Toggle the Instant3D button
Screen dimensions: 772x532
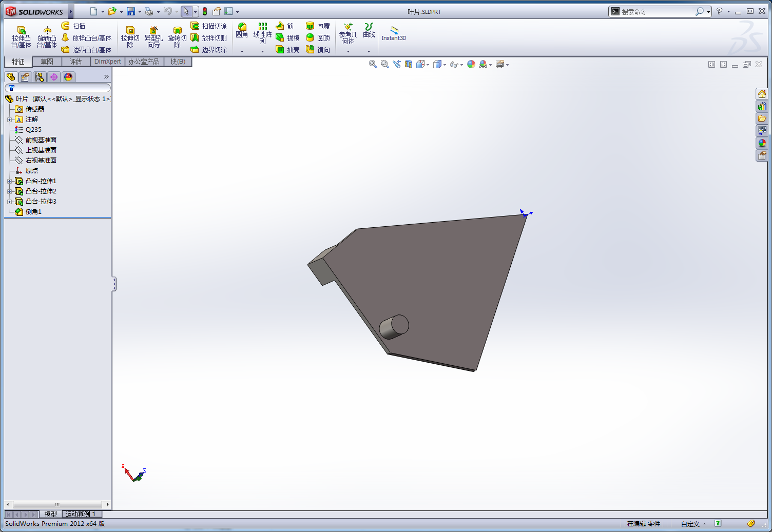tap(394, 33)
